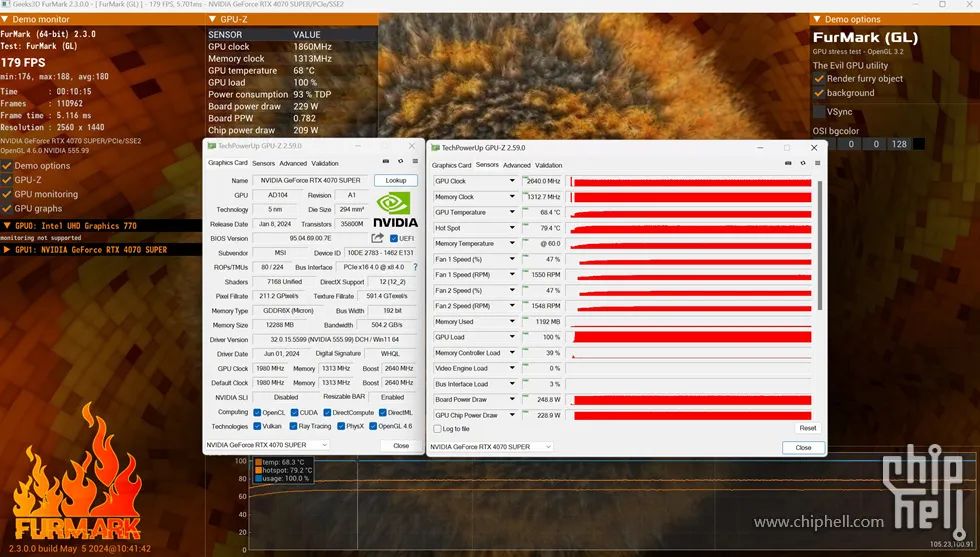980x557 pixels.
Task: Open Hot Spot sensor dropdown arrow
Action: (x=512, y=228)
